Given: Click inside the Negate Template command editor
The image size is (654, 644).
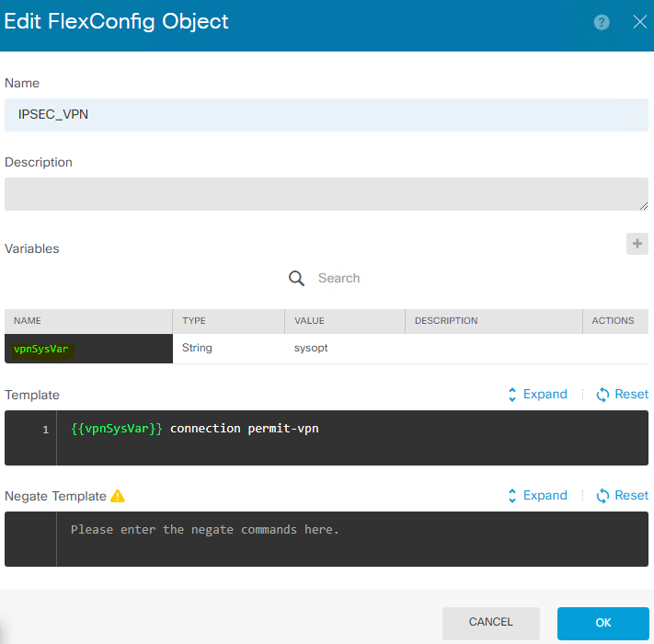Looking at the screenshot, I should [352, 539].
